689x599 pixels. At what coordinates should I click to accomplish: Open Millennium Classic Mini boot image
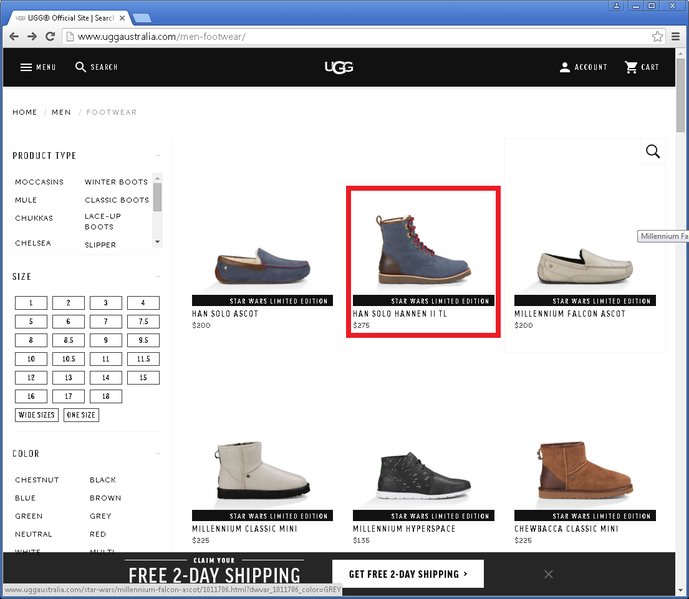click(262, 470)
